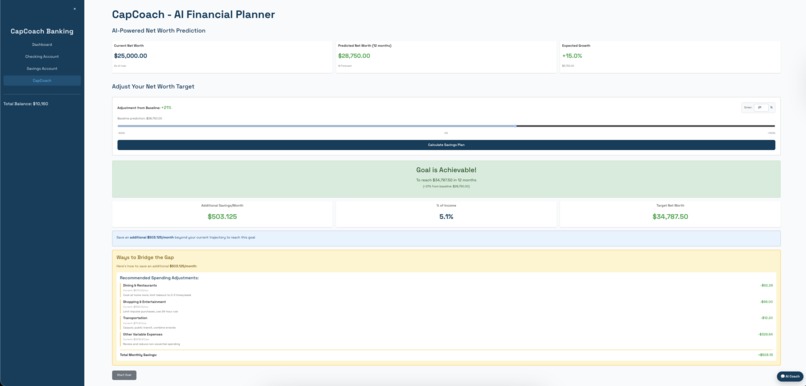Click the Recommended Spending Adjustments heading
806x386 pixels.
(159, 278)
